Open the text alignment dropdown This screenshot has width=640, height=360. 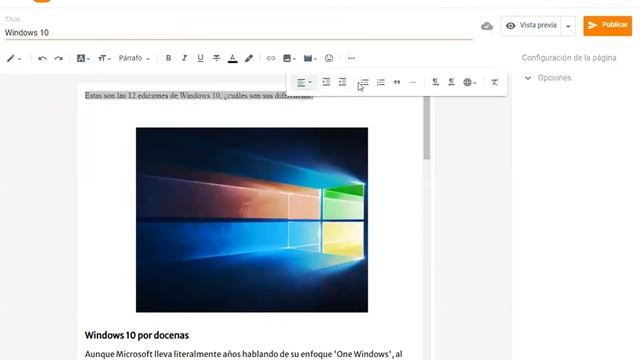[x=304, y=83]
